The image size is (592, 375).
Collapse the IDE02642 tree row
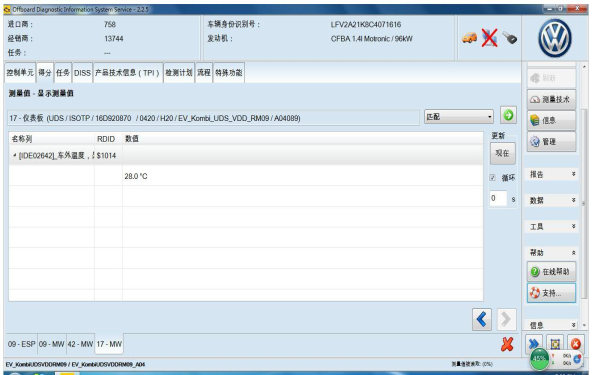click(x=14, y=155)
